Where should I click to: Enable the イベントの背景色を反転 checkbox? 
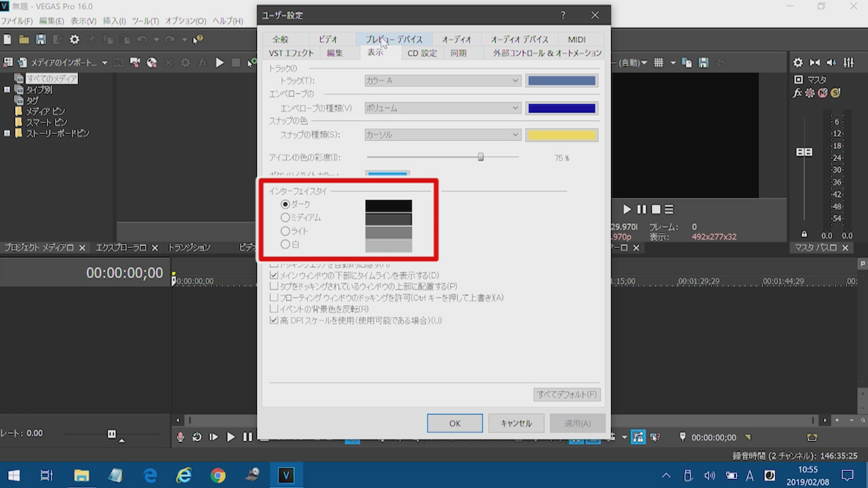[274, 309]
